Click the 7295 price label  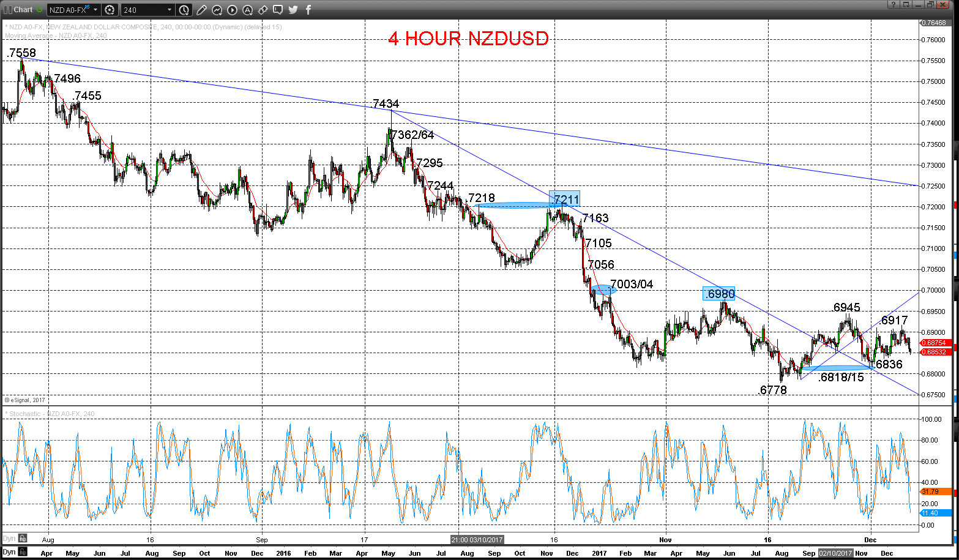click(x=429, y=163)
